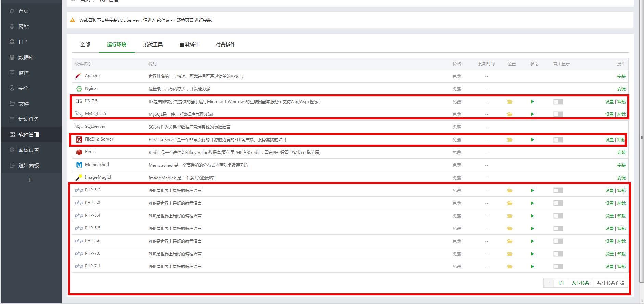
Task: Click the running status icon for PHP-7.1
Action: 532,267
